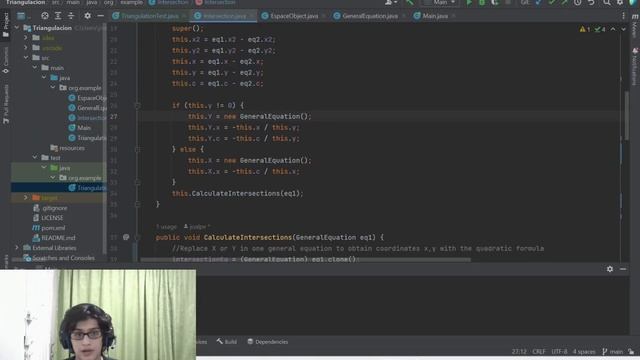Click the editor horizontal scrollbar

[305, 260]
